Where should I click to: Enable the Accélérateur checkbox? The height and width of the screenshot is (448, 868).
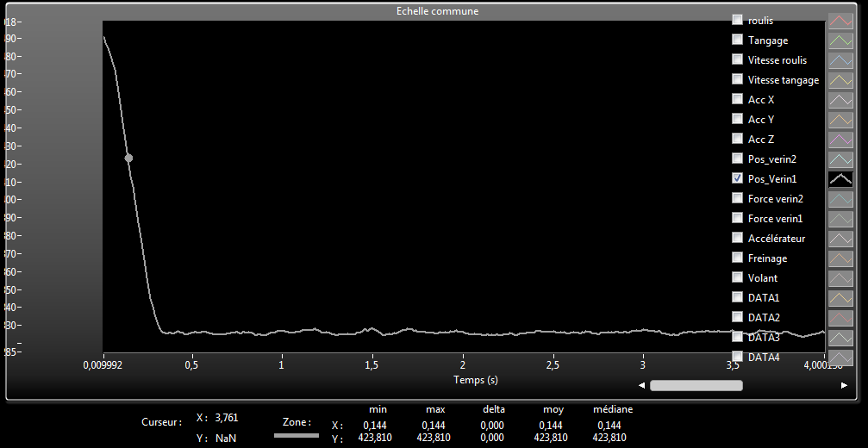[x=737, y=238]
